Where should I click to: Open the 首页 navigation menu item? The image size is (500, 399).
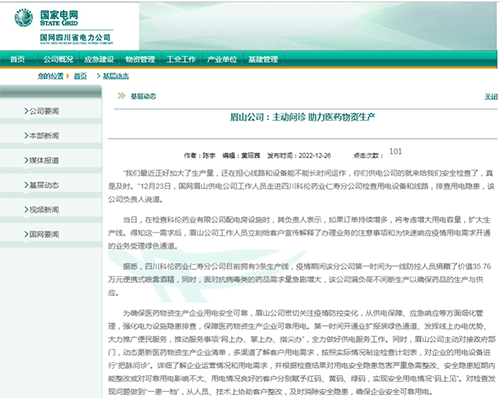tap(17, 59)
